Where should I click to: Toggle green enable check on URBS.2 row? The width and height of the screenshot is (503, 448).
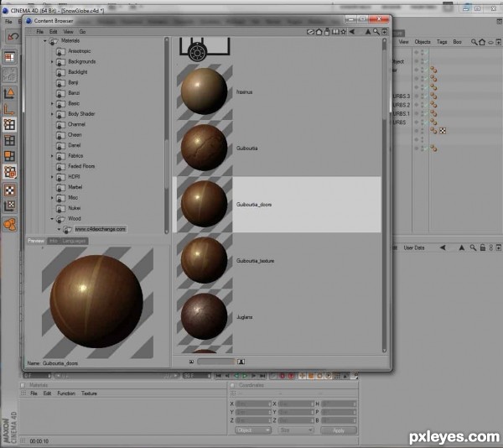tap(425, 105)
